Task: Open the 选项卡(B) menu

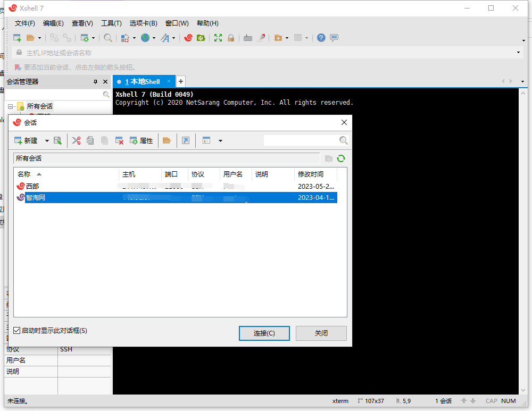Action: [143, 23]
